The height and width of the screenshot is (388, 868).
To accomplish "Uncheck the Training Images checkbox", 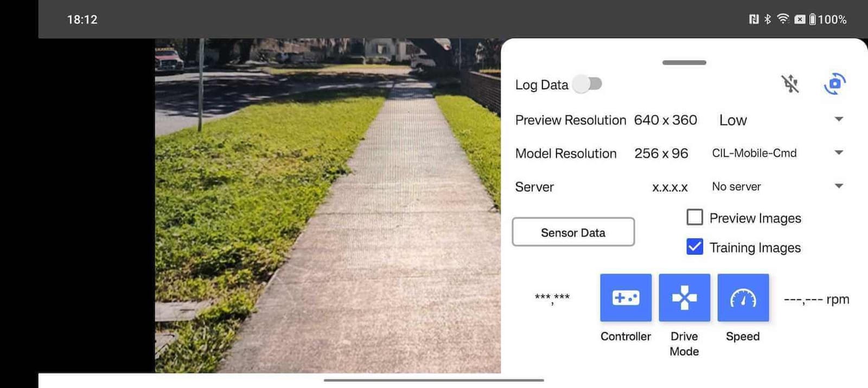I will coord(694,247).
